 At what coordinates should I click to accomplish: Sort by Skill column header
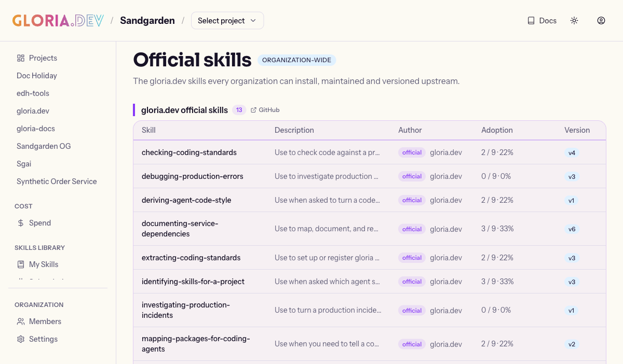pyautogui.click(x=148, y=130)
